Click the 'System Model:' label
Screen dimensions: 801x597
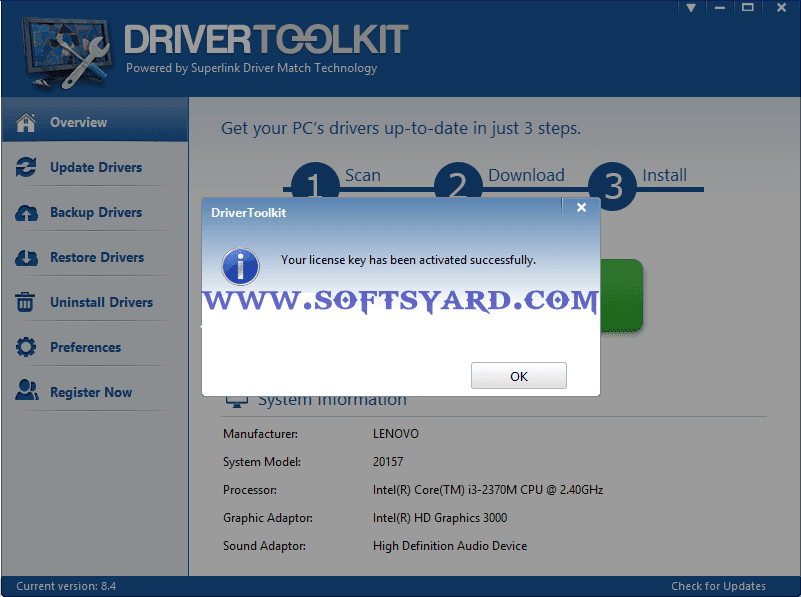[262, 462]
